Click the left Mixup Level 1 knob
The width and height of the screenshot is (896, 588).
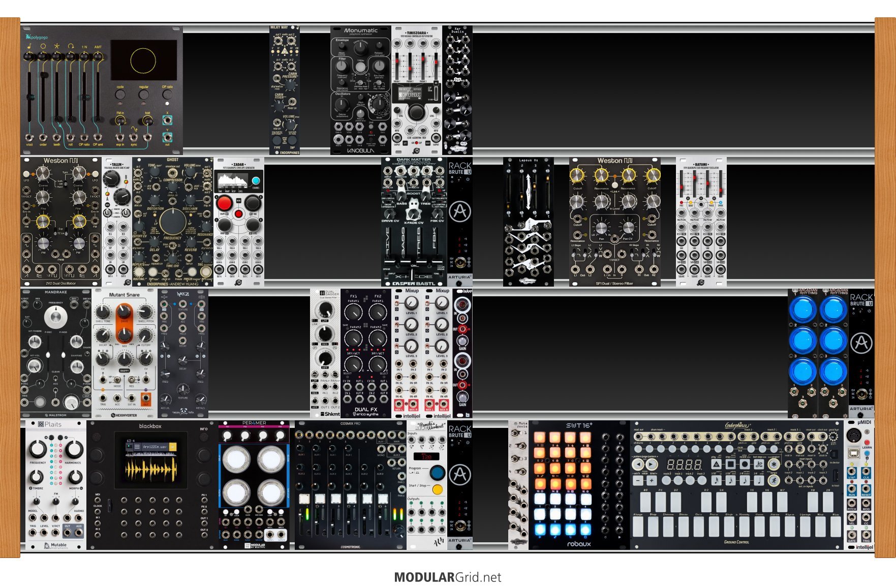click(x=411, y=303)
